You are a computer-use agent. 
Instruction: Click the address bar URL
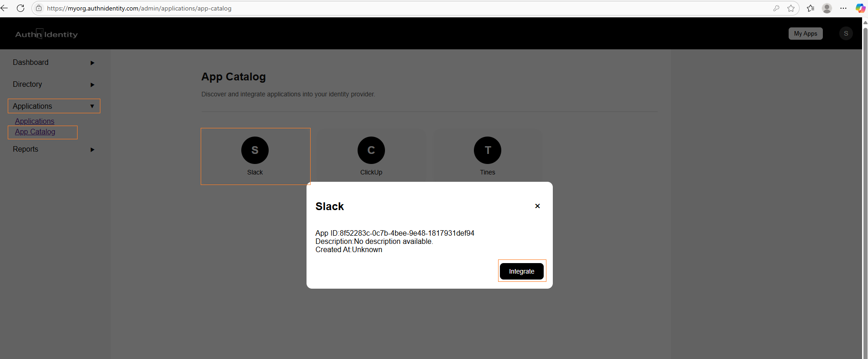[x=139, y=8]
